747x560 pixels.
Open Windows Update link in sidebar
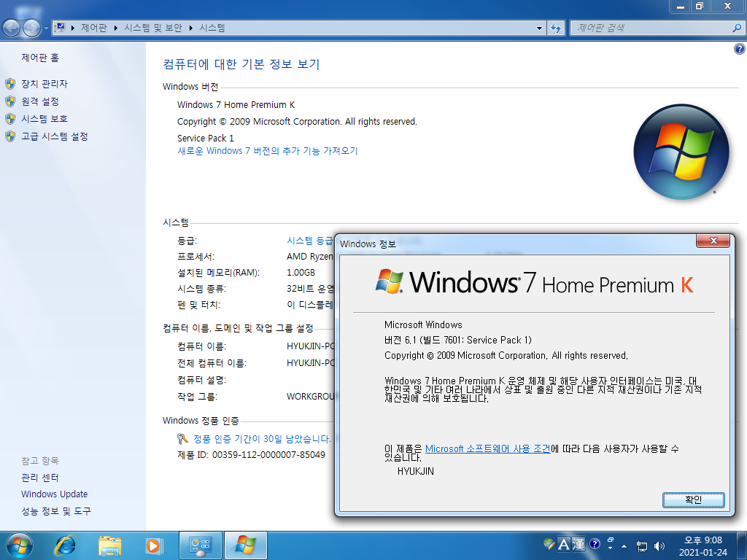pos(54,494)
